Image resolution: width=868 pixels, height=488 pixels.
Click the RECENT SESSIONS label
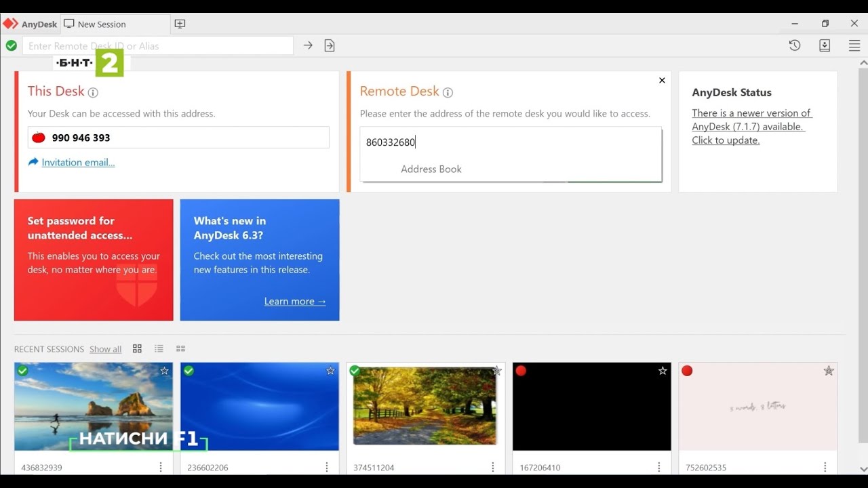coord(49,349)
